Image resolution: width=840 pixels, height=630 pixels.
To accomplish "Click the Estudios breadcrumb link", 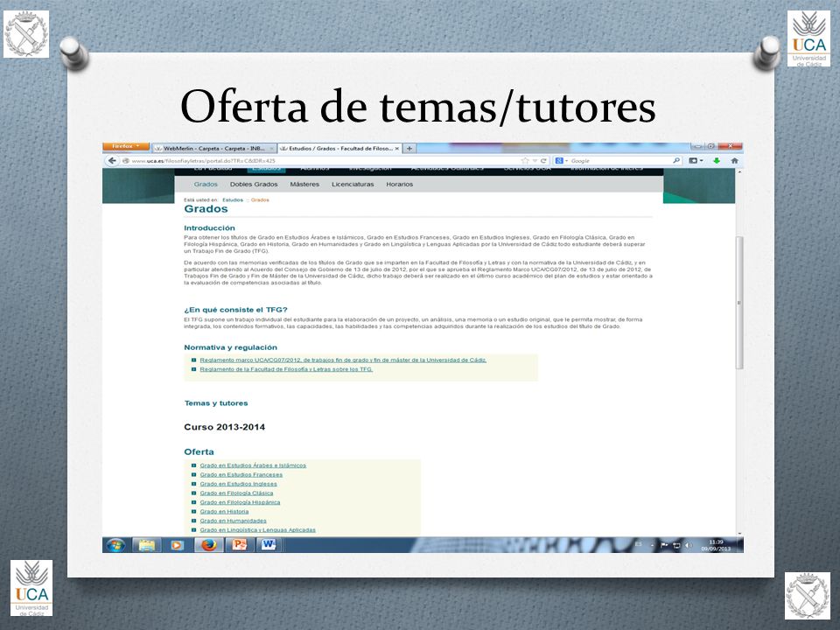I will pyautogui.click(x=233, y=199).
